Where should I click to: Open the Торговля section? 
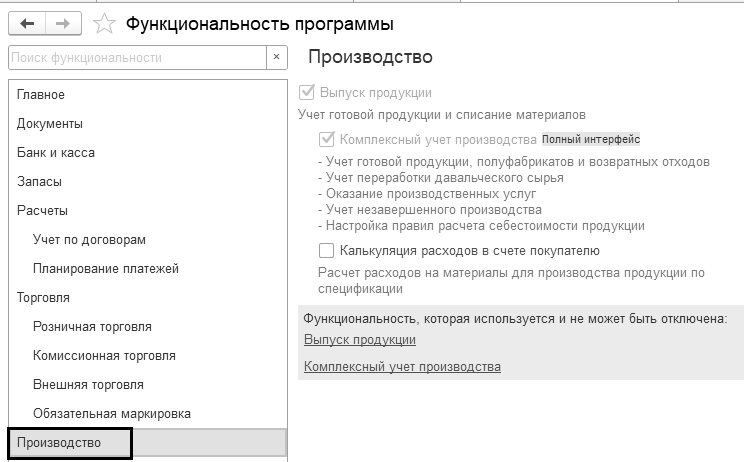click(x=43, y=298)
